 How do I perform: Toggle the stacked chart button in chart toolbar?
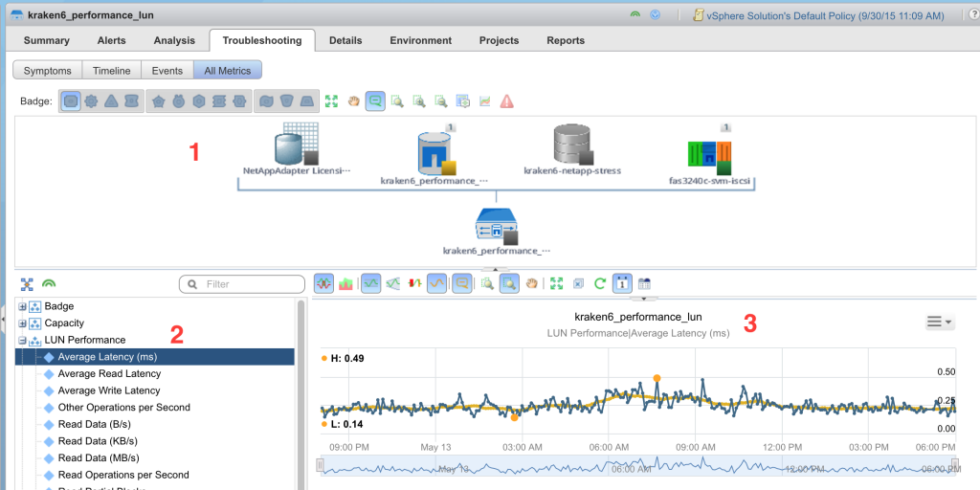[346, 284]
